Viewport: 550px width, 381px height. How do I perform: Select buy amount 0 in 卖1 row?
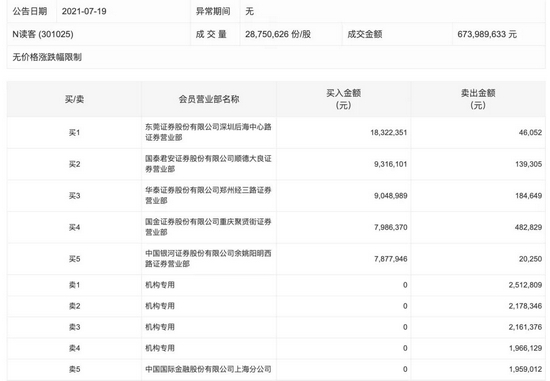pyautogui.click(x=405, y=285)
